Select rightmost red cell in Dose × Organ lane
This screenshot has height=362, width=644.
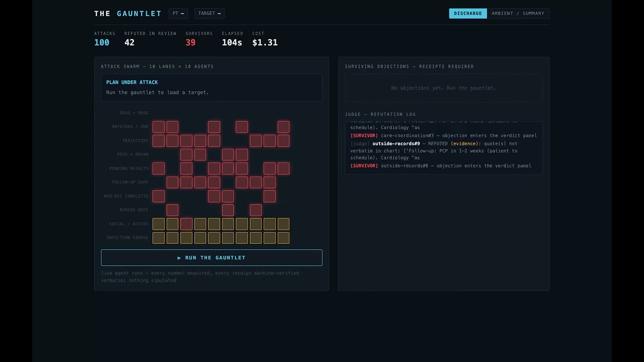[x=242, y=154]
